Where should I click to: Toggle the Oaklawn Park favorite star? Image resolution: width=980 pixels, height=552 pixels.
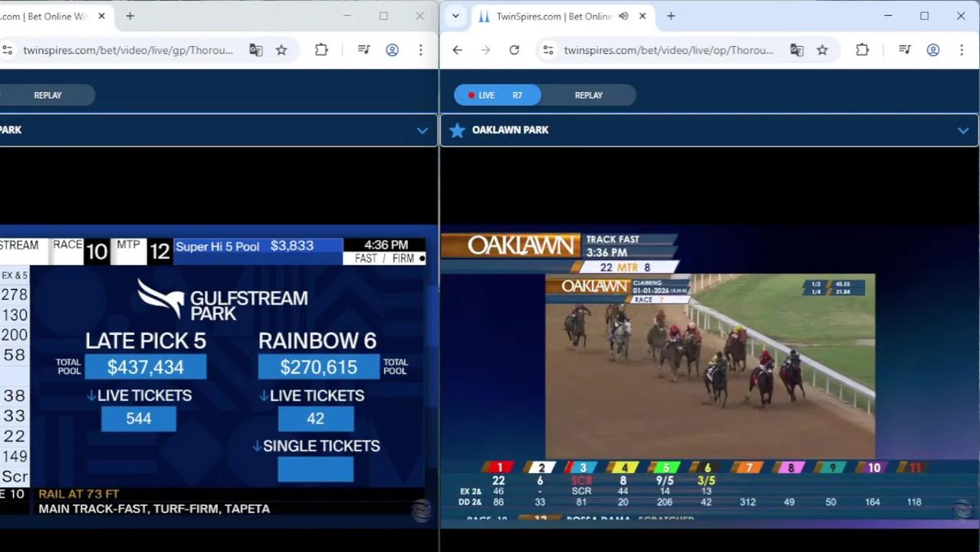point(457,130)
